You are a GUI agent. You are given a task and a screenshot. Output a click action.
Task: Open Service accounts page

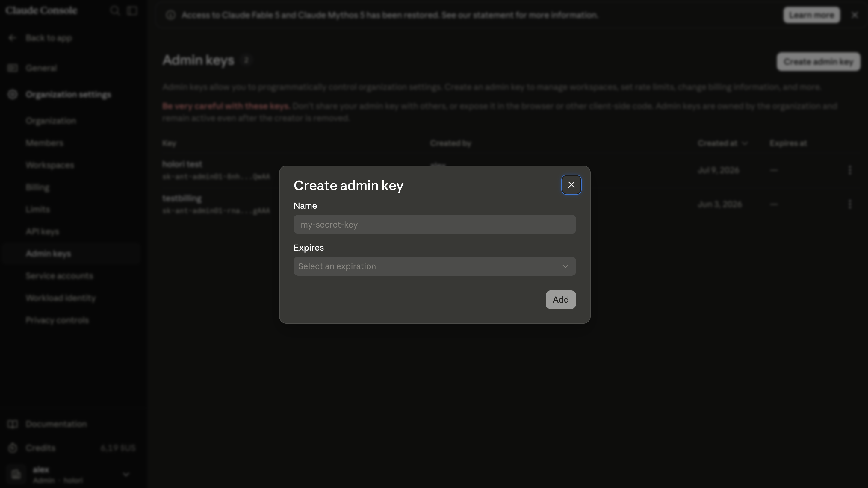[59, 276]
